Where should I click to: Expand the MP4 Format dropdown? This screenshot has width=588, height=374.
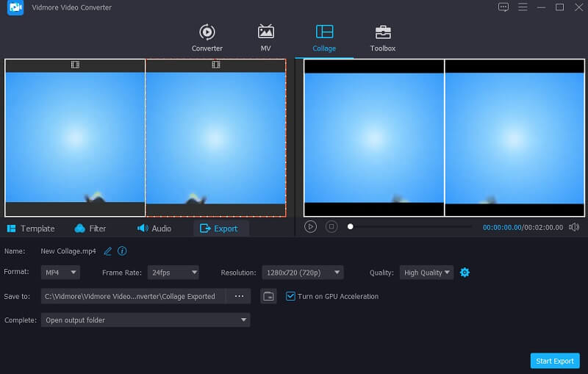tap(60, 273)
